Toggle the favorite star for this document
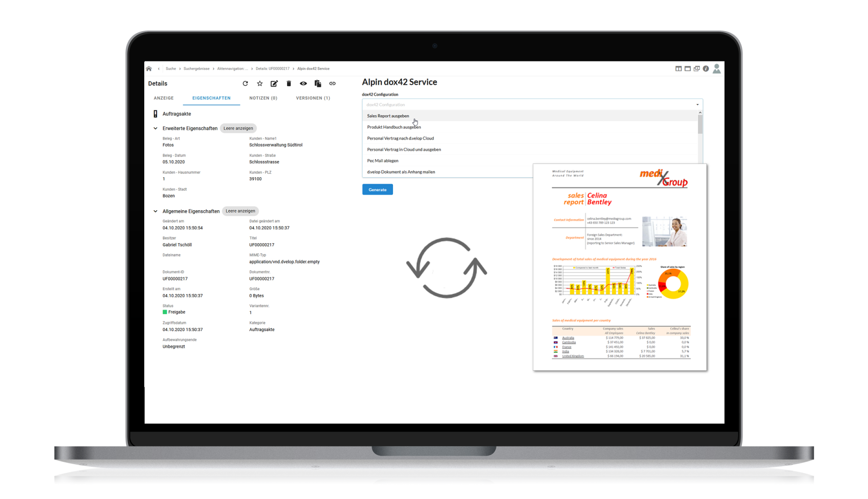Screen dimensions: 868x499 tap(259, 84)
